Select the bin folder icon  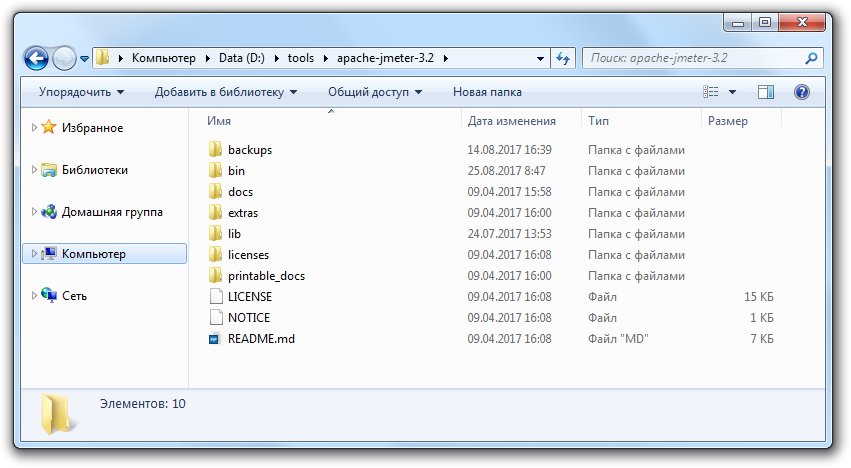(x=215, y=171)
